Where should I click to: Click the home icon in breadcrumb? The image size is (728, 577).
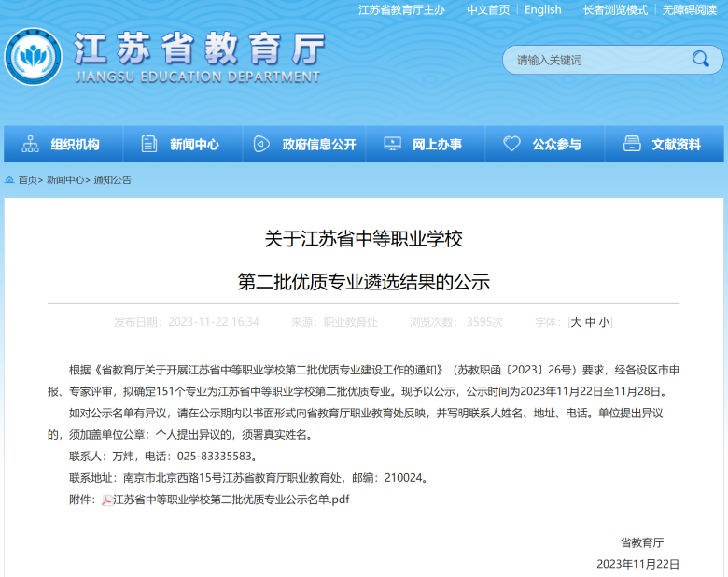pyautogui.click(x=9, y=180)
